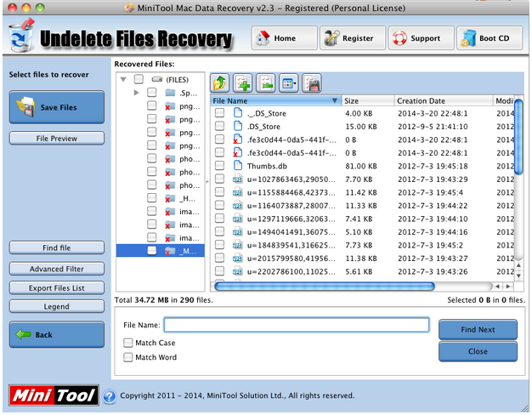Check the u=1027863463 file checkbox
Viewport: 532px width, 415px height.
coord(219,179)
